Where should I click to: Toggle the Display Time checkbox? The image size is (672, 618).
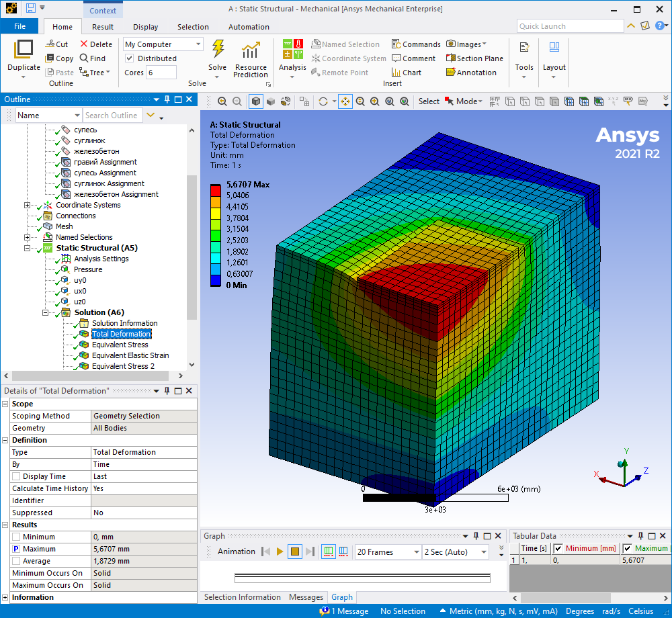pyautogui.click(x=16, y=476)
